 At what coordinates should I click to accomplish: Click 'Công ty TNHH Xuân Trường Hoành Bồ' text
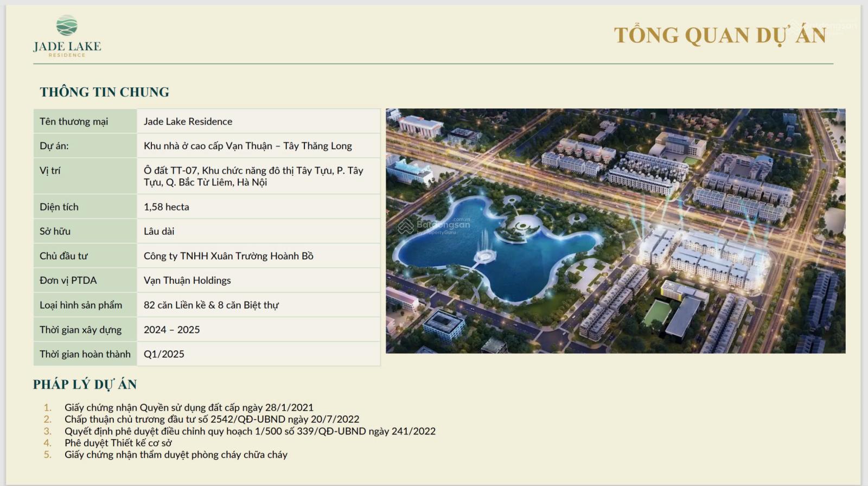click(x=228, y=256)
